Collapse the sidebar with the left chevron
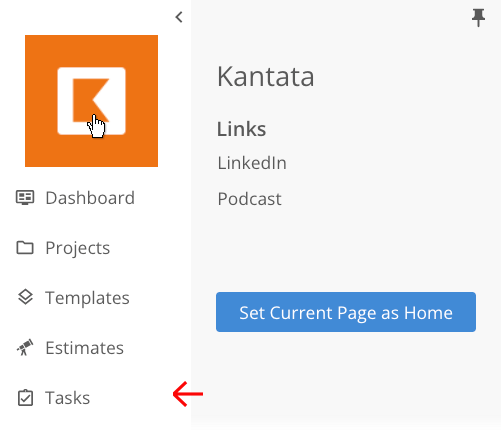Viewport: 501px width, 435px height. tap(179, 17)
